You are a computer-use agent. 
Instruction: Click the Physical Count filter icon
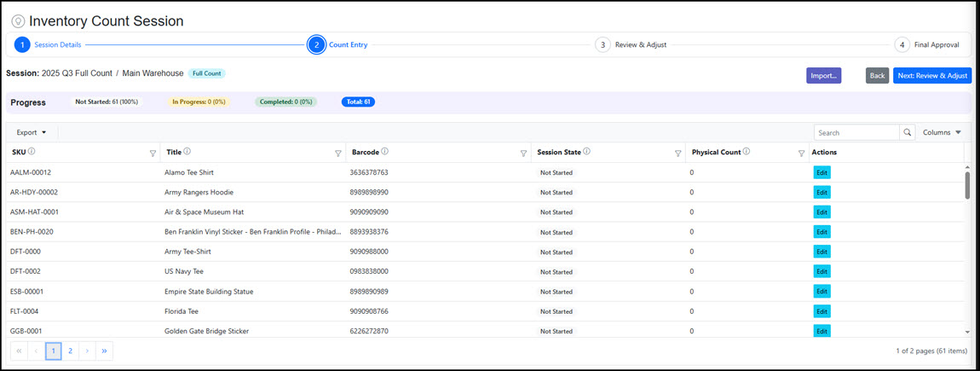801,154
